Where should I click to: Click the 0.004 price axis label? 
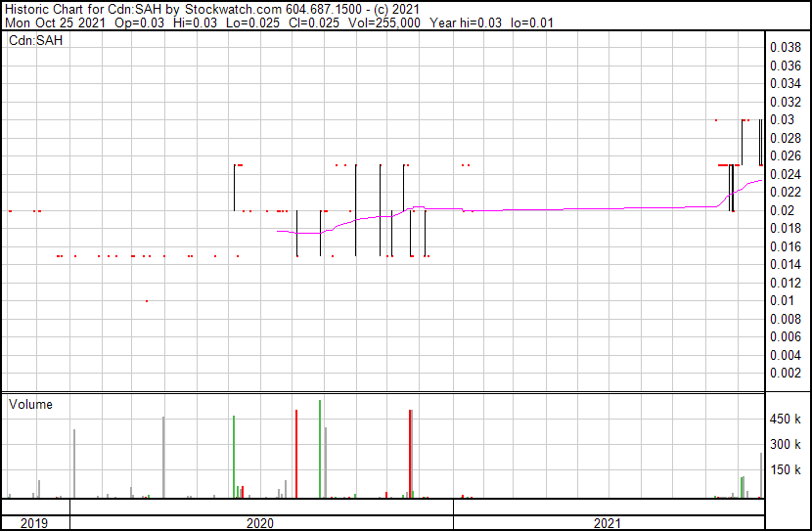point(785,356)
